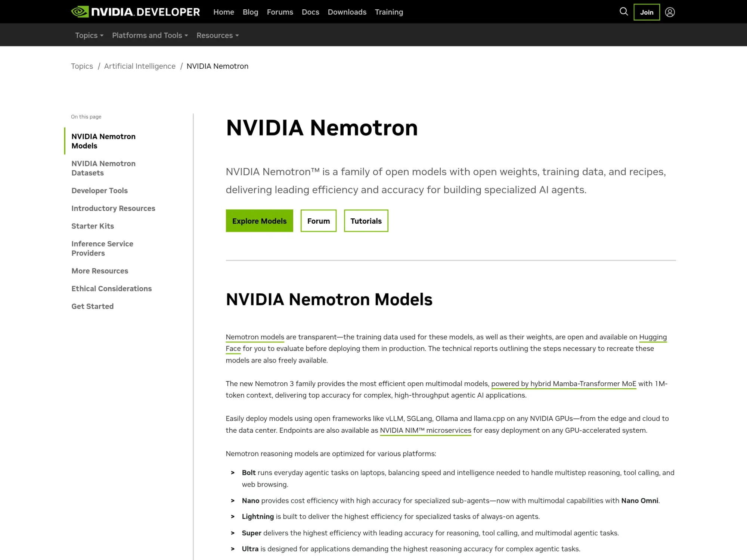Expand the Topics dropdown menu
This screenshot has width=747, height=560.
coord(89,35)
